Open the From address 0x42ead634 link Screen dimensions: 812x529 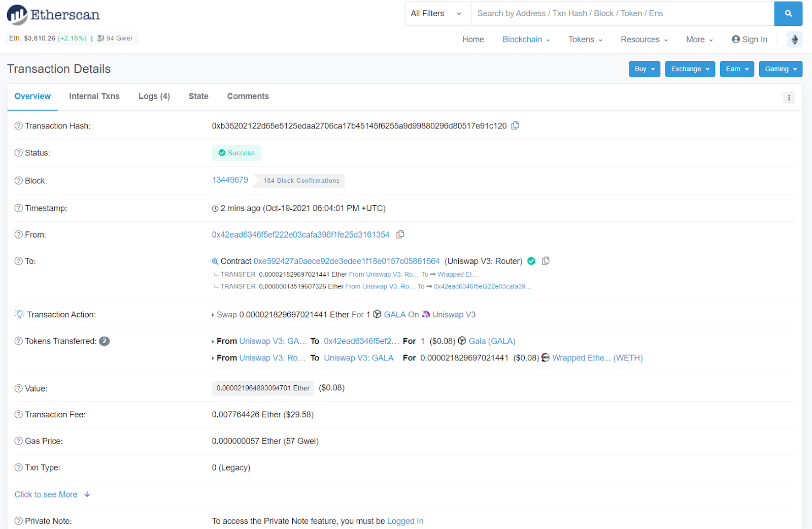tap(300, 235)
